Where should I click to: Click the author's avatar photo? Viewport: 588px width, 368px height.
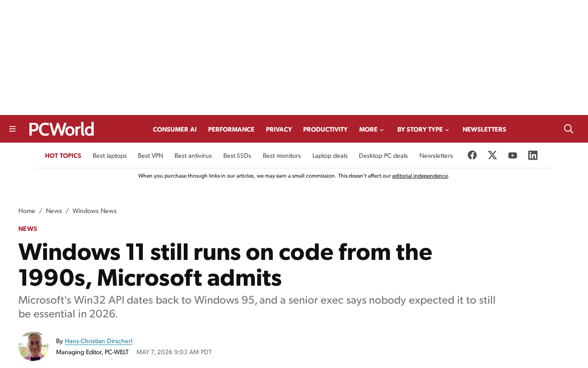point(33,346)
